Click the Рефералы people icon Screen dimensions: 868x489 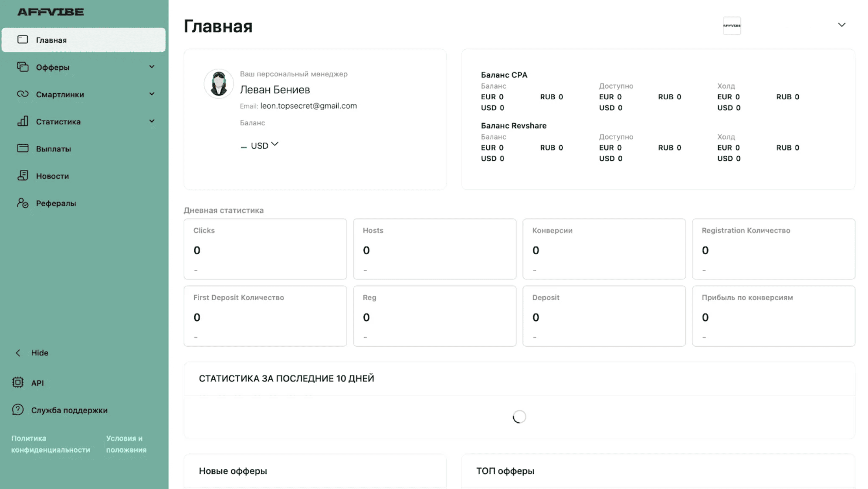coord(23,203)
